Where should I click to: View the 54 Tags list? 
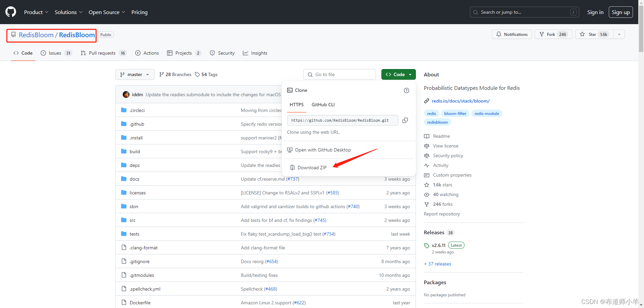tap(206, 74)
